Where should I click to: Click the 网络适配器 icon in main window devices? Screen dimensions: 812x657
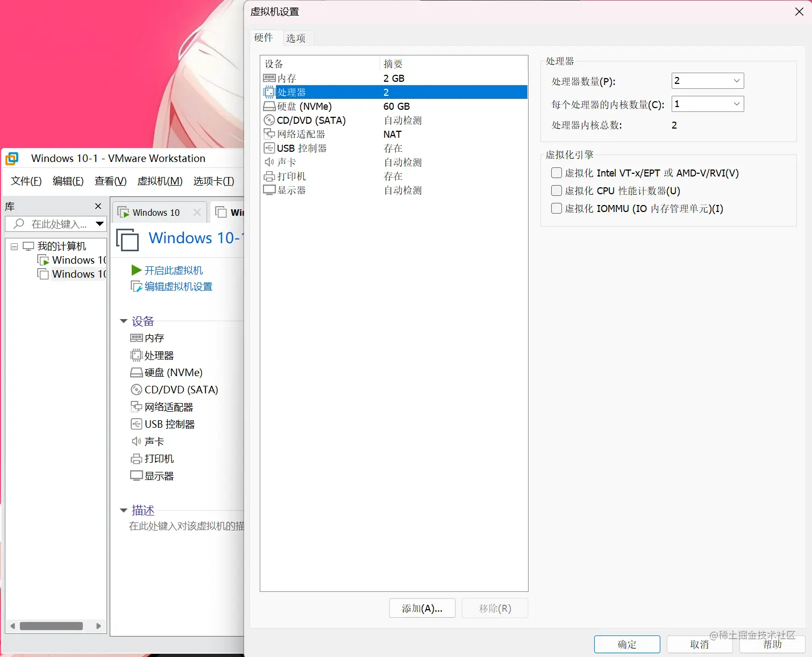pos(137,407)
